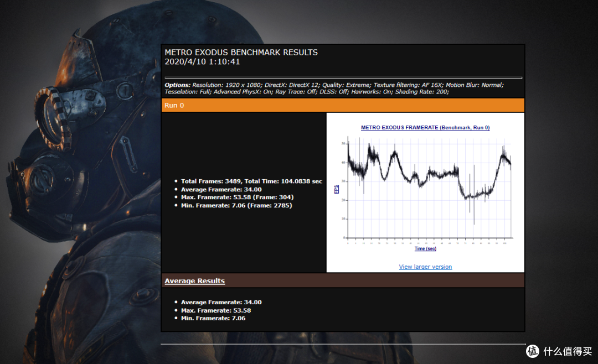Click the 'Tesselation: Full; Advanced PhysX: On' line
The height and width of the screenshot is (364, 598).
click(x=307, y=92)
